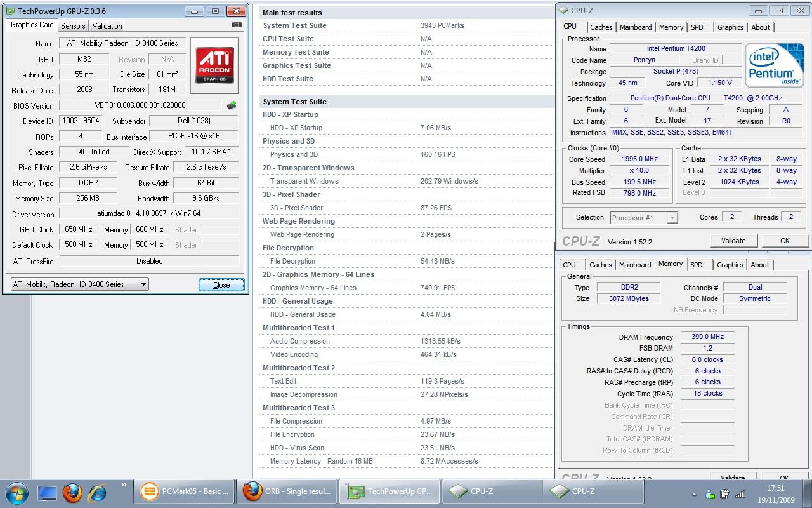Click the Level 2 cache 1024 KBytes value
The height and width of the screenshot is (508, 812).
click(739, 182)
